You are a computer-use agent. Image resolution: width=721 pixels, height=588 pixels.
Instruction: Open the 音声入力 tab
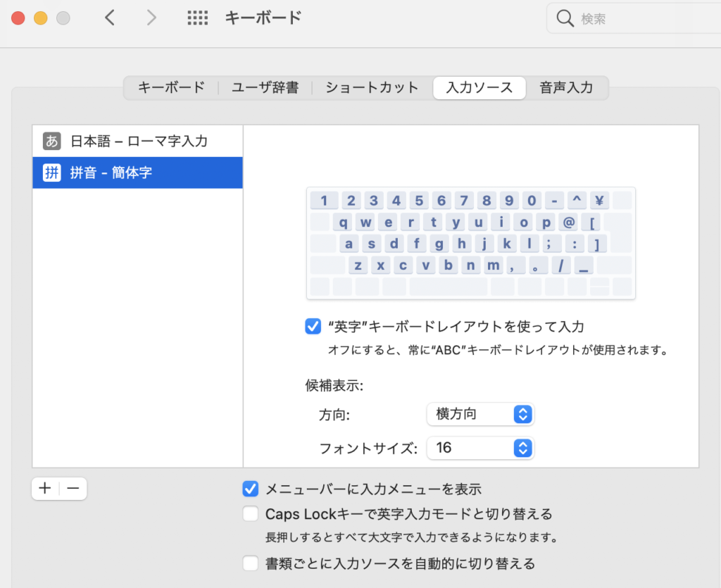click(x=567, y=87)
